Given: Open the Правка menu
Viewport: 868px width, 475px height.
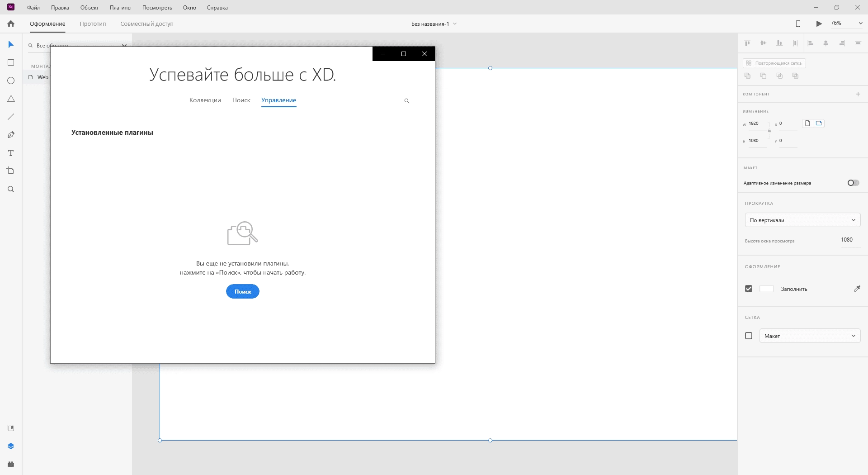Looking at the screenshot, I should (60, 8).
